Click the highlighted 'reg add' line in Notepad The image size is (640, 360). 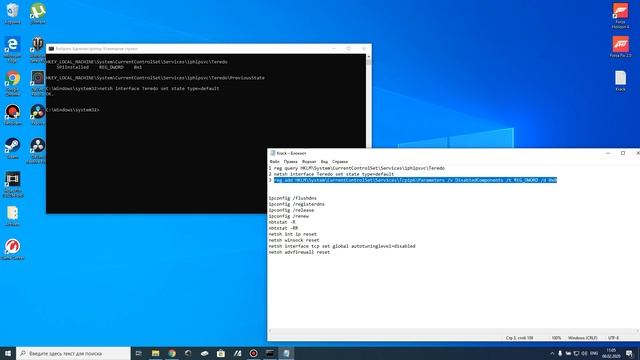[x=415, y=180]
